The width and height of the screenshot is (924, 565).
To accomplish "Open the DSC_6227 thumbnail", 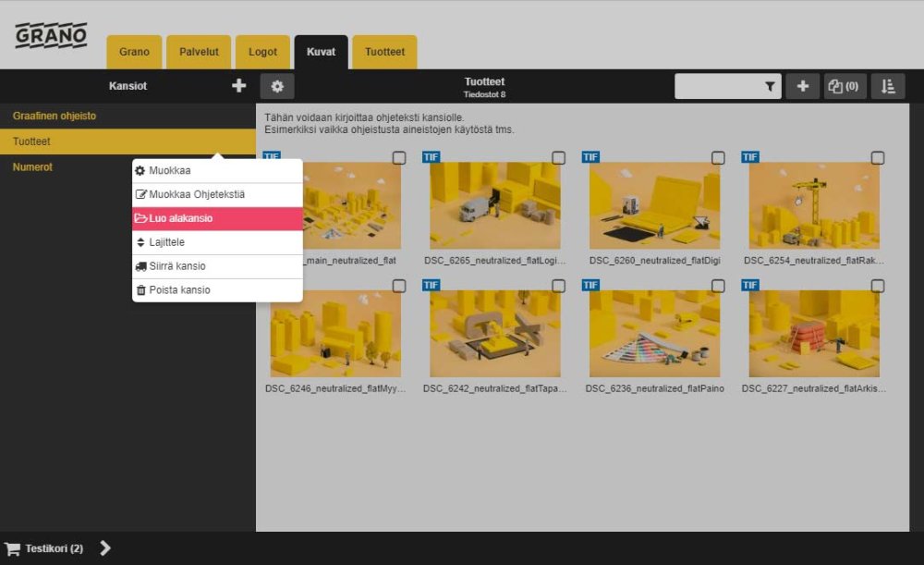I will (814, 334).
